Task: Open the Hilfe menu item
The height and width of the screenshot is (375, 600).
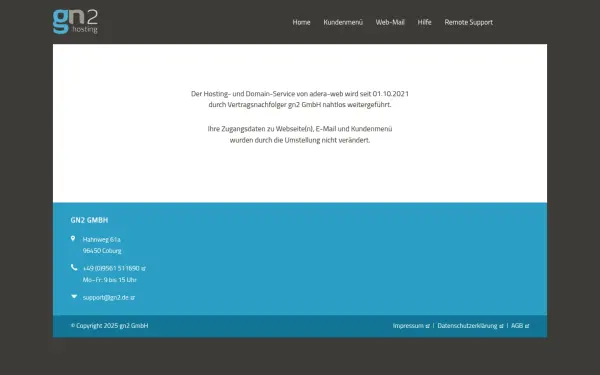Action: tap(424, 22)
